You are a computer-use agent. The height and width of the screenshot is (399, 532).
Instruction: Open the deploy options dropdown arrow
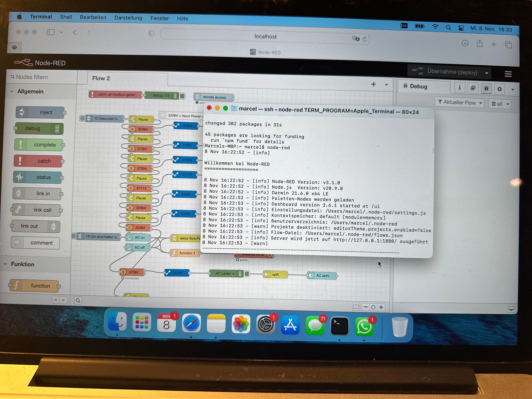point(486,73)
